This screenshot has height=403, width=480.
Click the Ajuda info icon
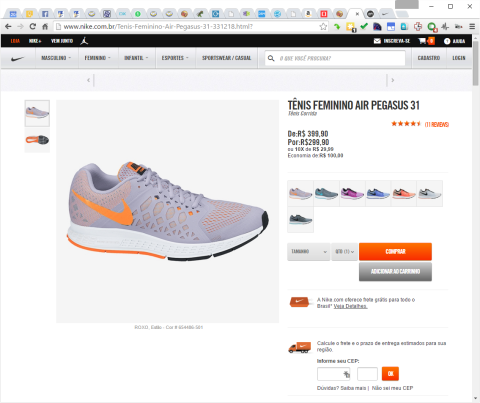[447, 41]
